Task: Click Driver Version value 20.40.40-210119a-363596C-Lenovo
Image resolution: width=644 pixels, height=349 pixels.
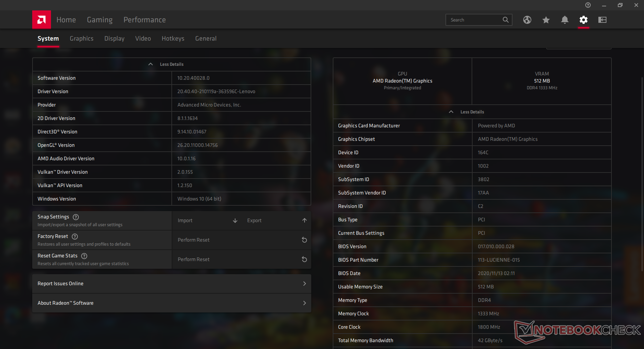Action: [216, 91]
